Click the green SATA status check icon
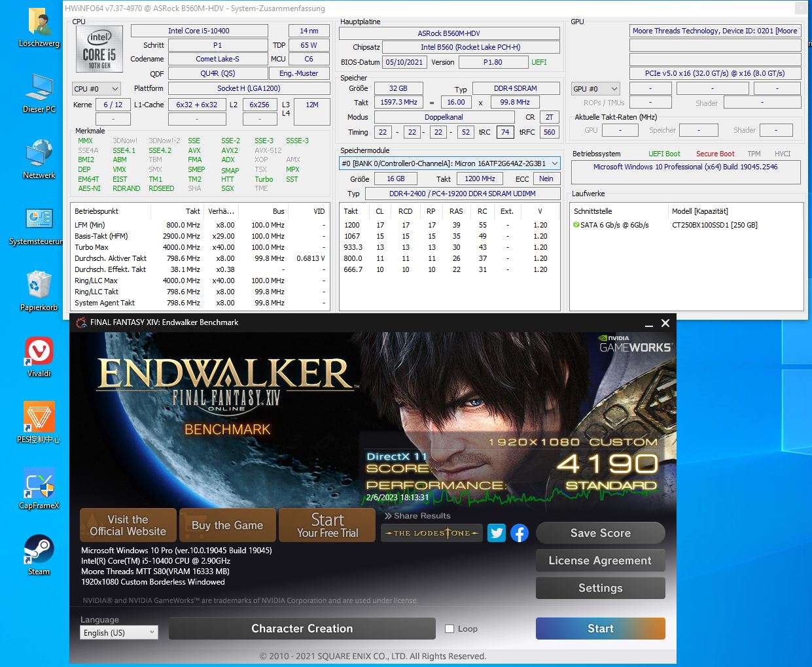 point(576,225)
